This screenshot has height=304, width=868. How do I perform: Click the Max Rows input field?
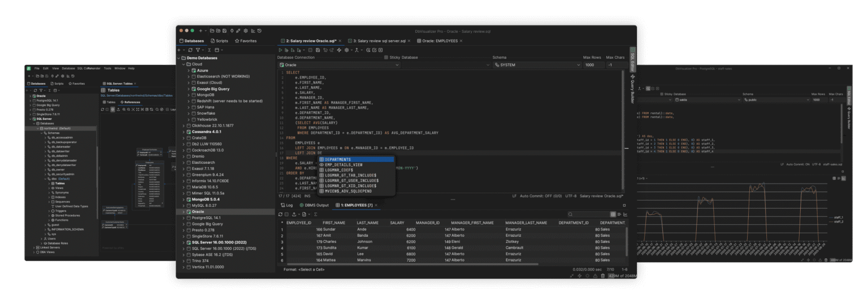click(x=593, y=65)
